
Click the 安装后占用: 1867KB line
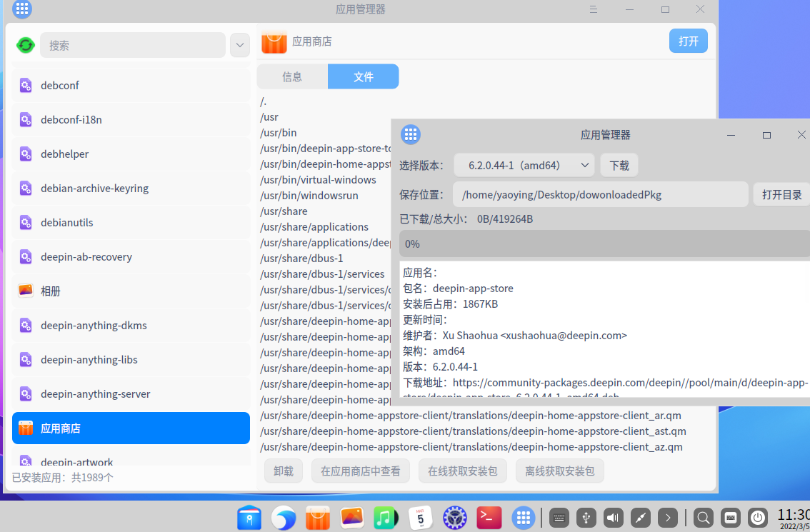(x=451, y=304)
